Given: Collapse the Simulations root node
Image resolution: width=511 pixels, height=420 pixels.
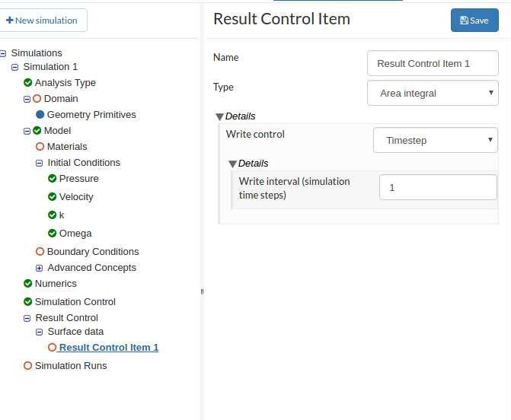Looking at the screenshot, I should [x=4, y=53].
